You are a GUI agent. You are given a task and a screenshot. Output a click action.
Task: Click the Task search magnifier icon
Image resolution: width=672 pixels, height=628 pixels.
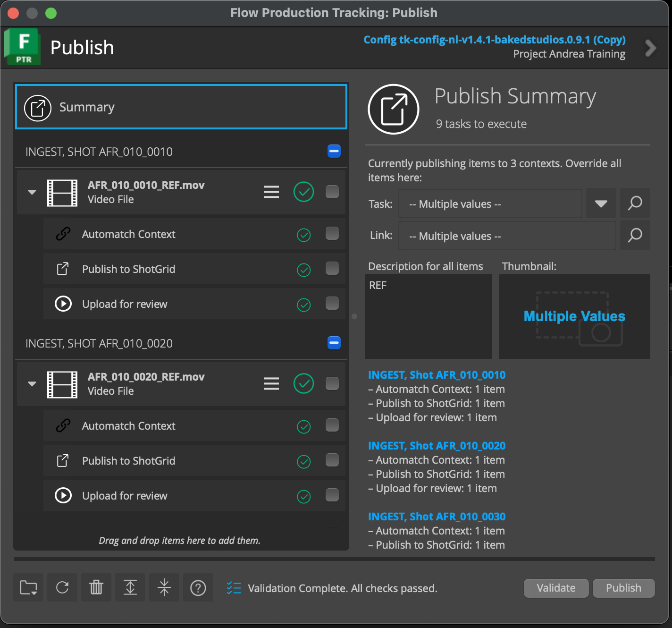click(x=635, y=204)
